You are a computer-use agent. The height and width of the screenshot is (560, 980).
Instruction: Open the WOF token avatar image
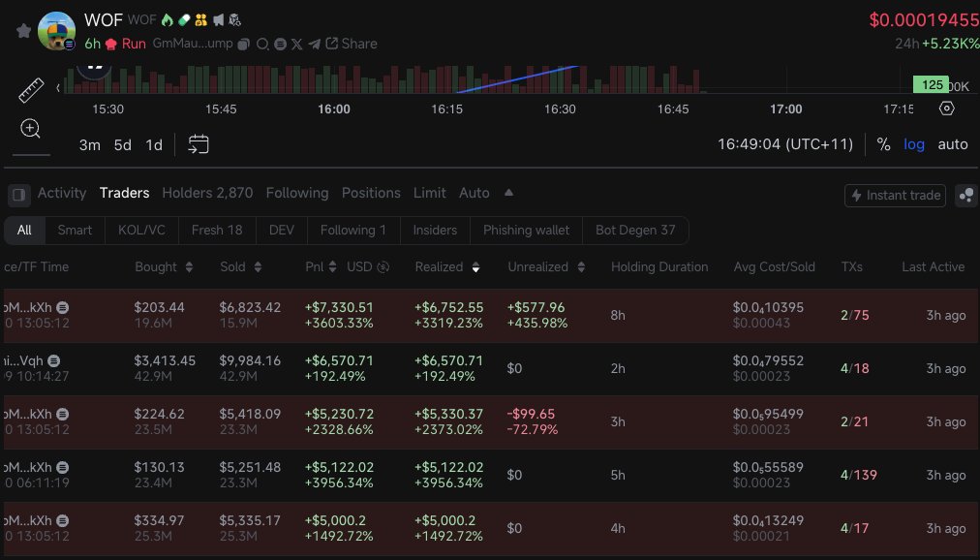tap(56, 31)
